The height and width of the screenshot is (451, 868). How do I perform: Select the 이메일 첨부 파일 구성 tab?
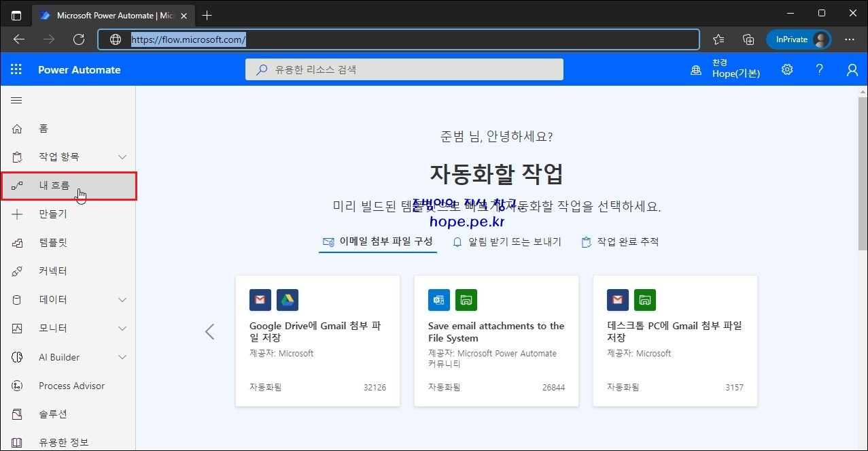click(378, 241)
